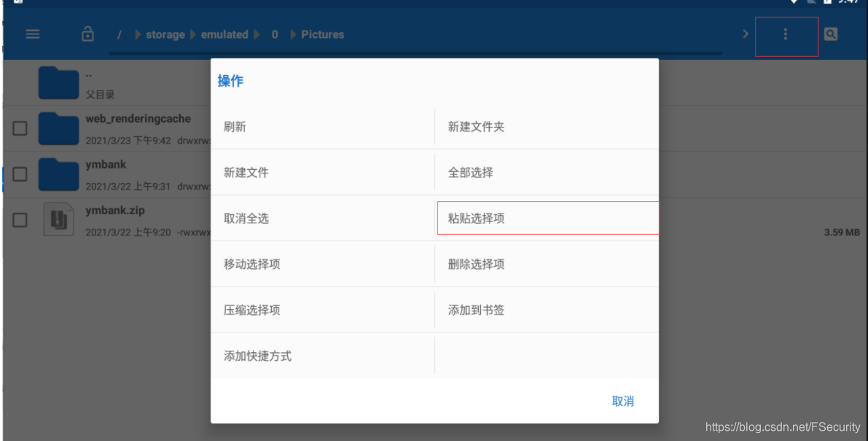Choose 取消全选 in the operations dialog
Image resolution: width=868 pixels, height=441 pixels.
[x=323, y=219]
